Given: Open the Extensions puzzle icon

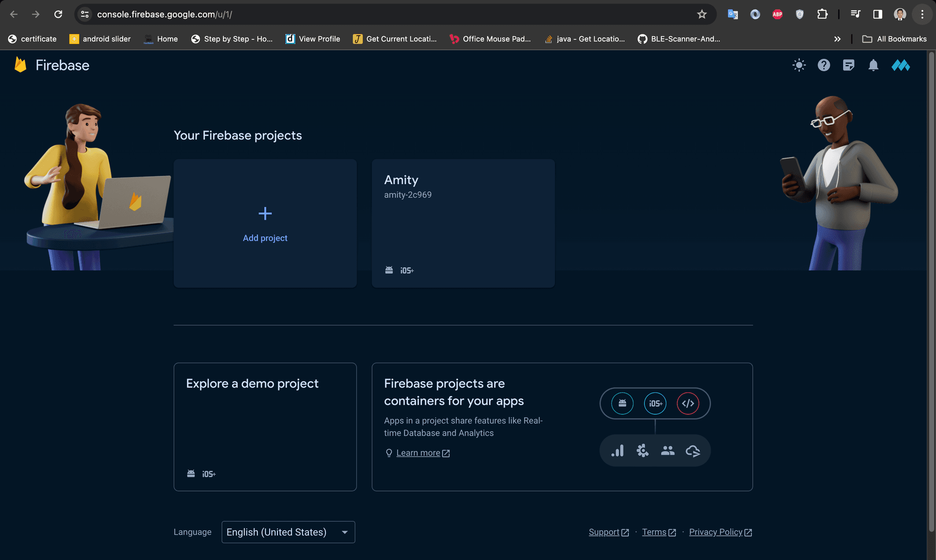Looking at the screenshot, I should [x=822, y=14].
